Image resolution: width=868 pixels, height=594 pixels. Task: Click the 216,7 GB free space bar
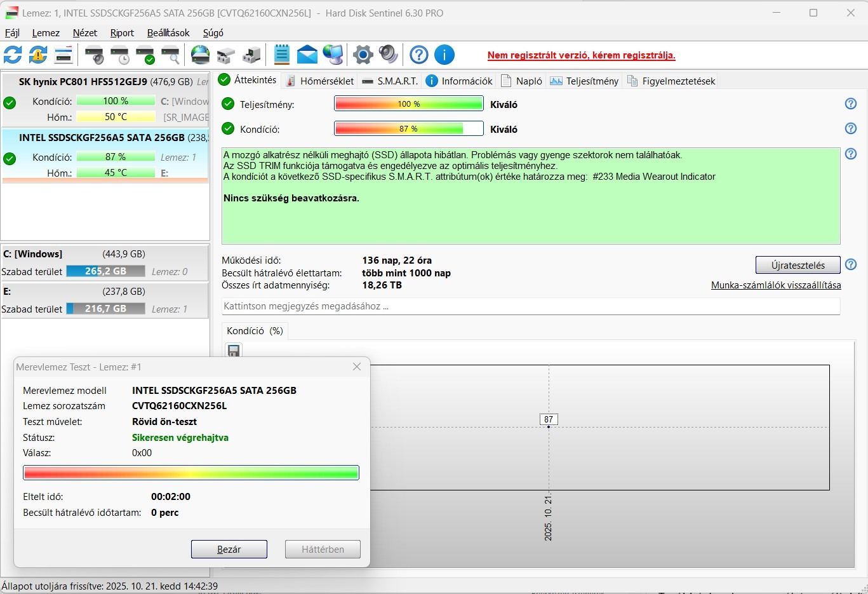pos(105,309)
